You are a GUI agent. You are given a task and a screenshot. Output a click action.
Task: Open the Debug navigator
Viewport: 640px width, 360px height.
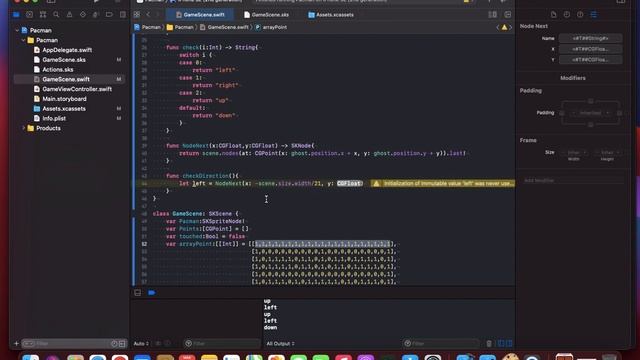[96, 15]
